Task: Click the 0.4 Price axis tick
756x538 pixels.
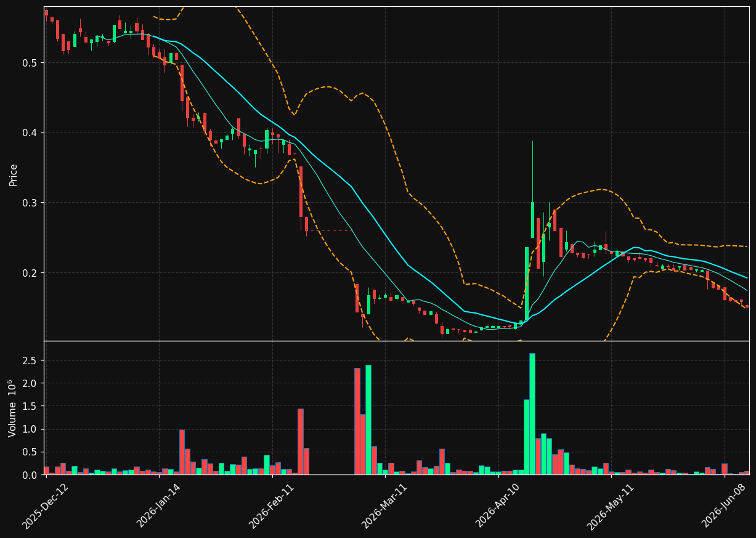Action: 31,133
